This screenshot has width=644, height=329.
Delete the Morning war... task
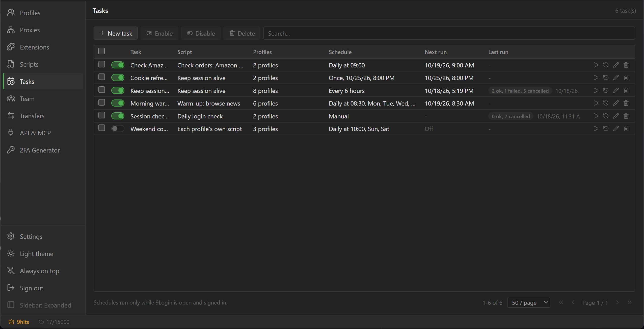coord(626,103)
